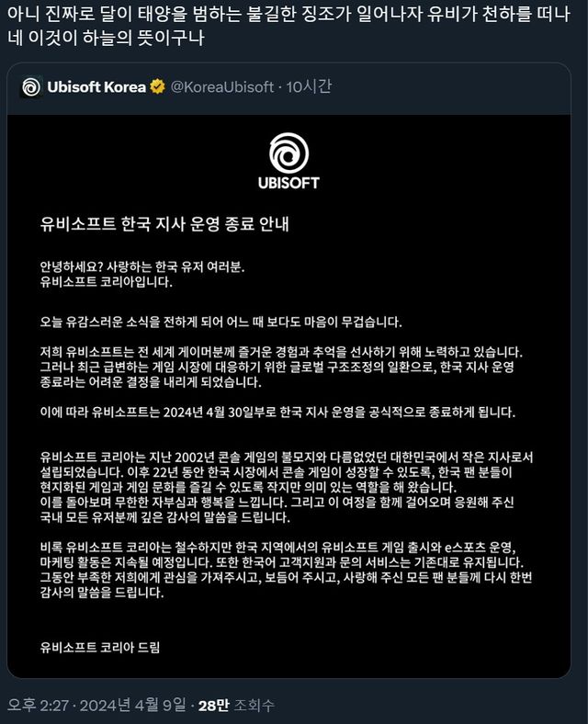The image size is (588, 724).
Task: Click the paragraph mentioning 지난 2002년
Action: 286,487
